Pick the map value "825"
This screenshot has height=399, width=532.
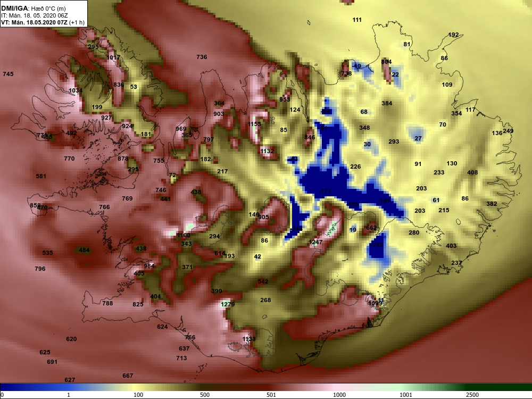tap(138, 304)
